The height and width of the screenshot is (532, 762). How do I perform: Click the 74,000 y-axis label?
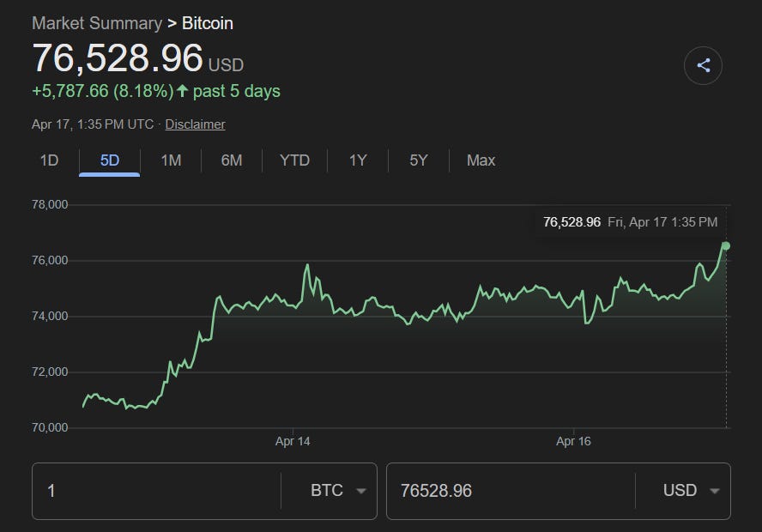point(50,317)
